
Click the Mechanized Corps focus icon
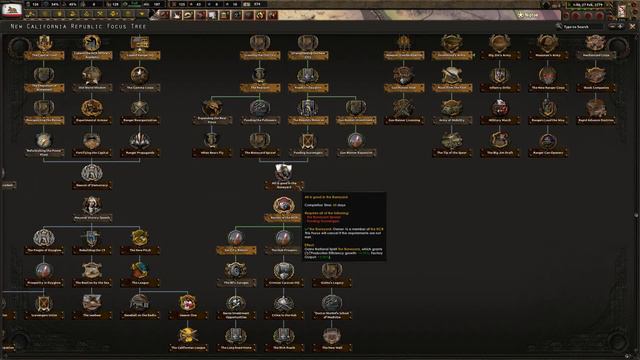coord(596,43)
